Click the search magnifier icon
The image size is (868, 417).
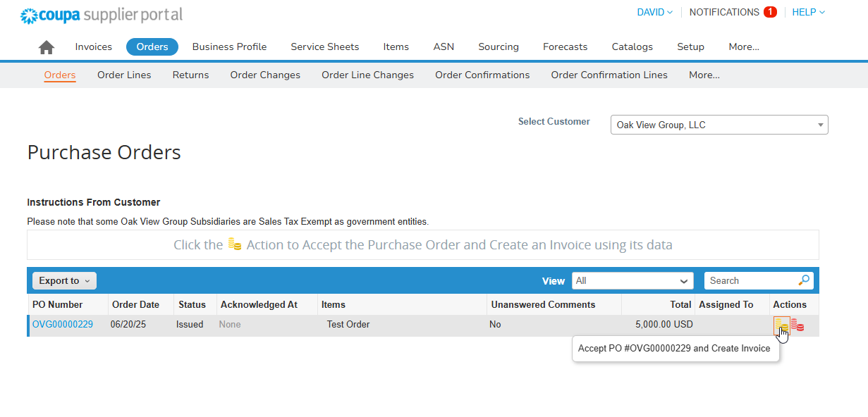[x=804, y=280]
